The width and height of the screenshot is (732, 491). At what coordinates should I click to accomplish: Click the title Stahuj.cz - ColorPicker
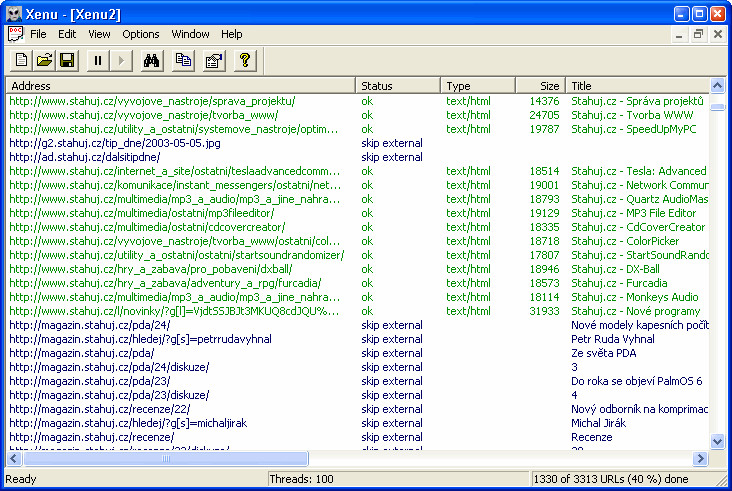click(x=625, y=241)
